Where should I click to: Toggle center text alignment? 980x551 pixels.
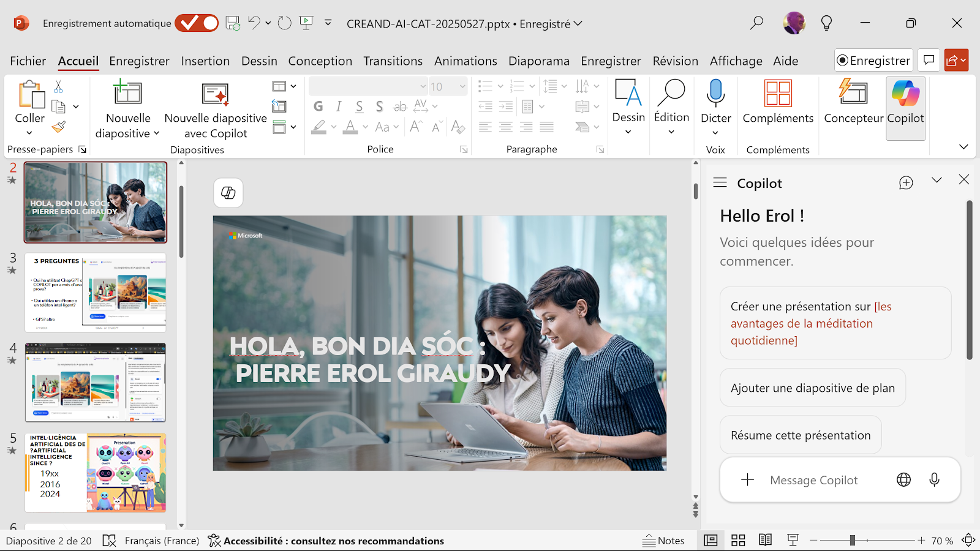point(506,127)
